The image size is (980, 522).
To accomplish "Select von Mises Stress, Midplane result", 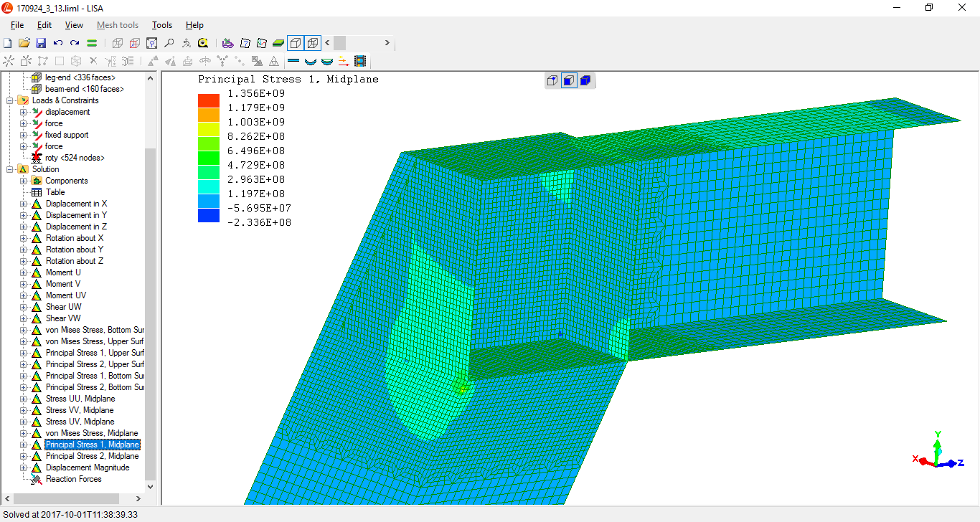I will [x=91, y=433].
